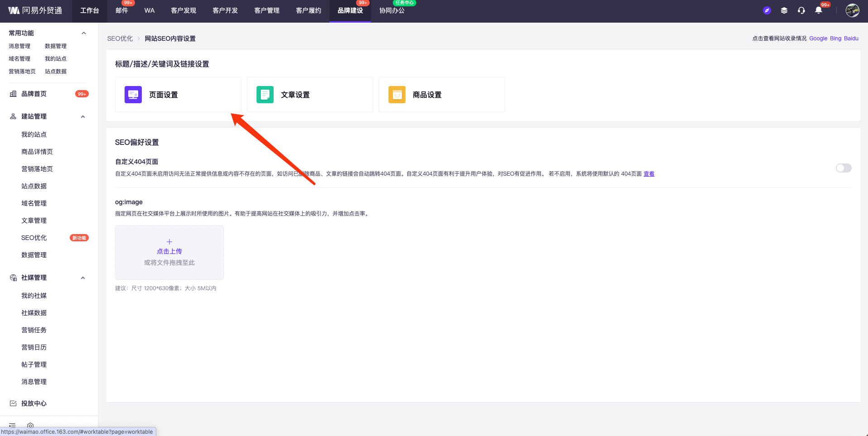This screenshot has height=436, width=868.
Task: Click the green article settings icon
Action: (x=265, y=95)
